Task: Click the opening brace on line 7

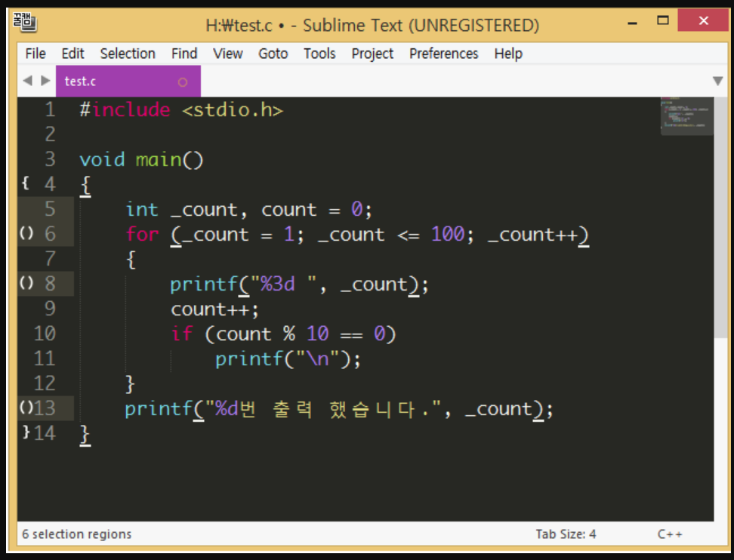Action: click(131, 259)
